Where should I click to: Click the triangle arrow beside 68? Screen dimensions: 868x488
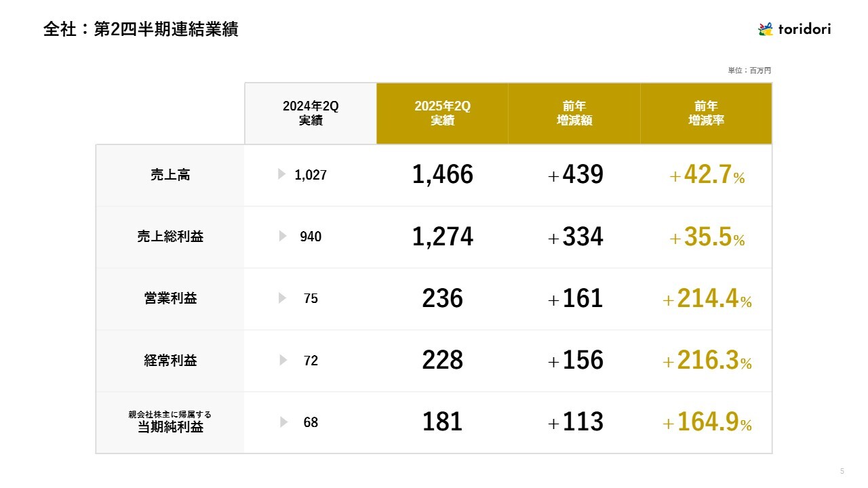point(282,422)
